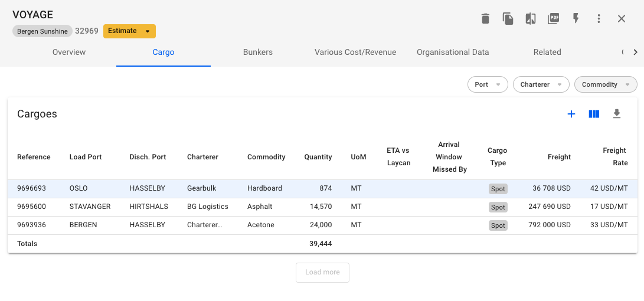
Task: Open the compare voyages icon
Action: [531, 19]
